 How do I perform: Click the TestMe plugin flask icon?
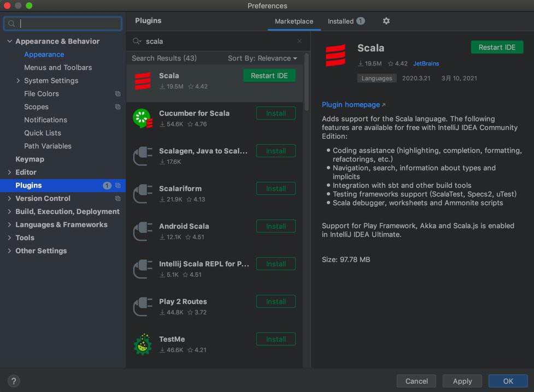coord(143,345)
